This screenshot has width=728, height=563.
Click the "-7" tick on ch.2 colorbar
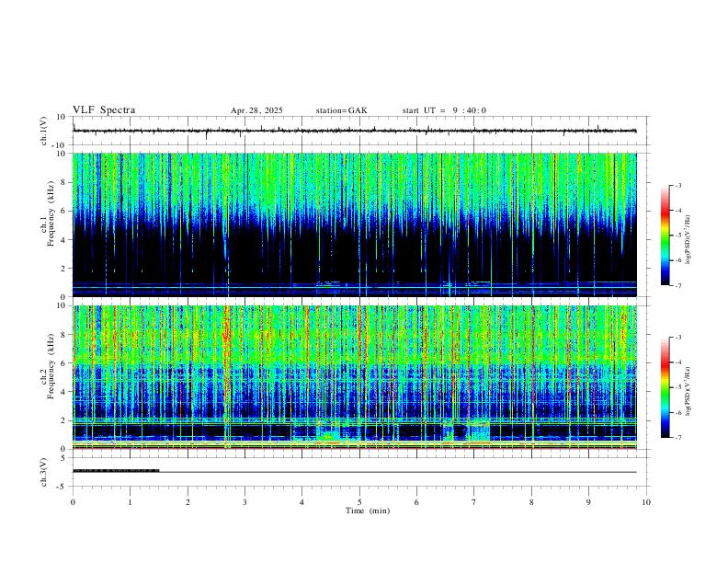tap(677, 438)
